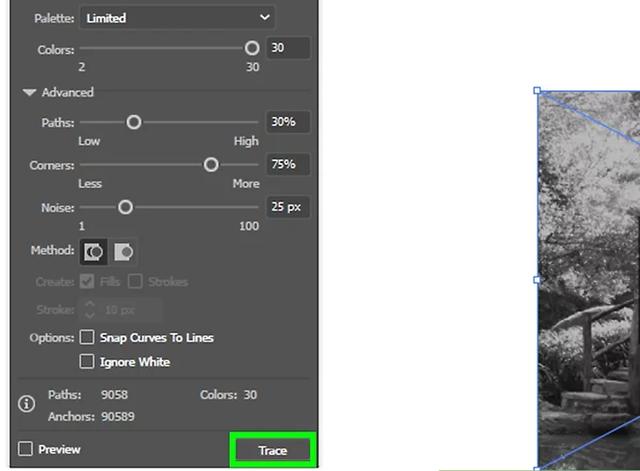The image size is (640, 471).
Task: Collapse the Advanced section
Action: tap(30, 93)
